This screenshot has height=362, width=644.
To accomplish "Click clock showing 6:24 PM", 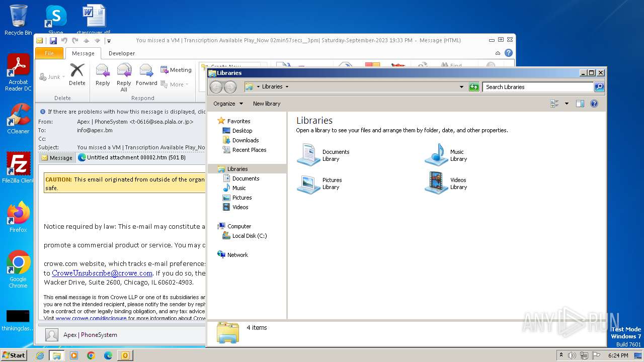I will 618,355.
